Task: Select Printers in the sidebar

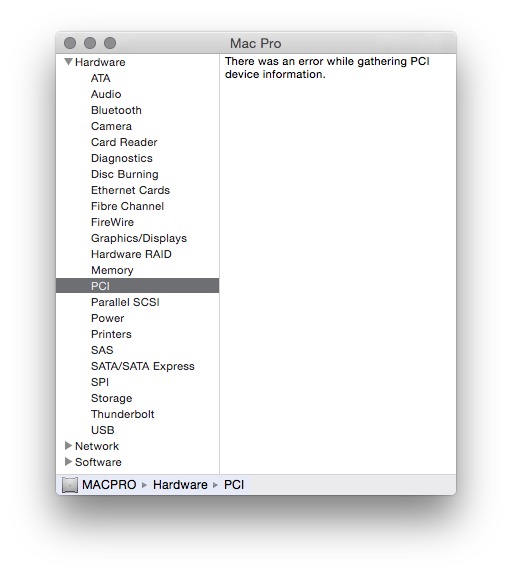Action: (x=111, y=334)
